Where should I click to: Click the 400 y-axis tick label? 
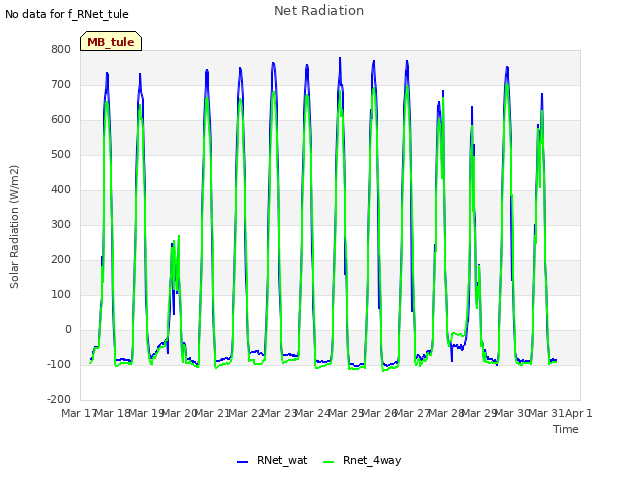[x=61, y=189]
